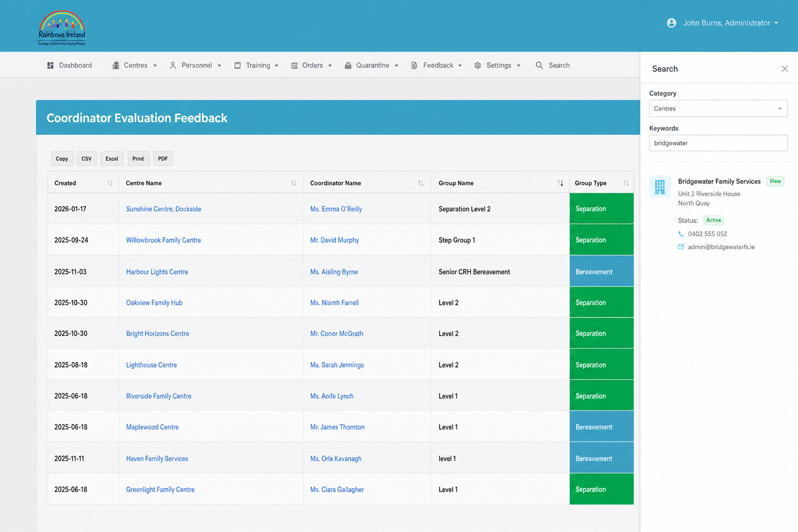798x532 pixels.
Task: Open the John Burns Administrator user menu
Action: click(723, 23)
